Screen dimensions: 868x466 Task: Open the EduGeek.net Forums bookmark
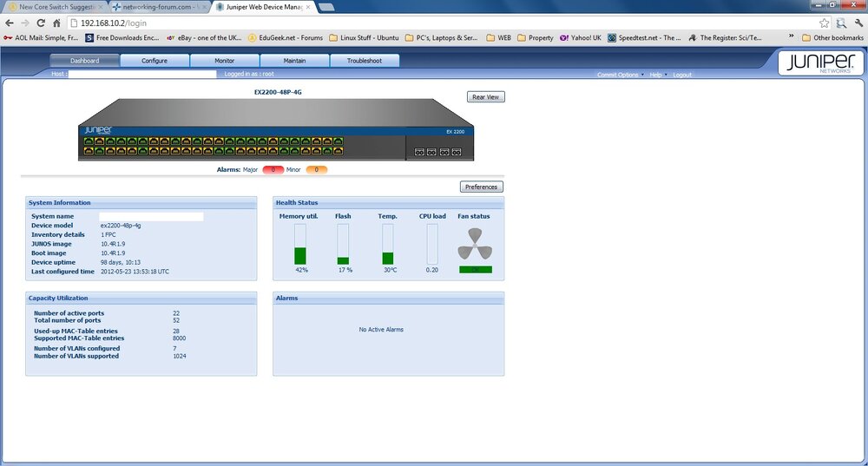click(x=286, y=37)
